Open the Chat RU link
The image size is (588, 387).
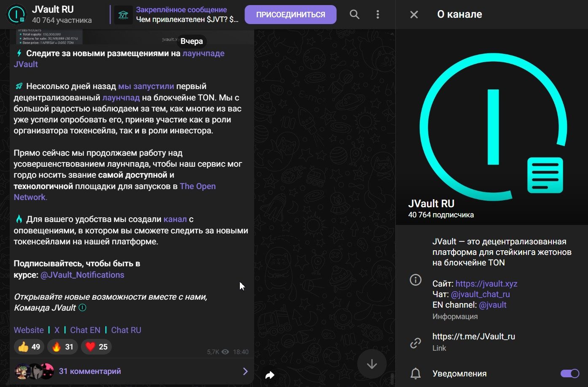[x=126, y=330]
